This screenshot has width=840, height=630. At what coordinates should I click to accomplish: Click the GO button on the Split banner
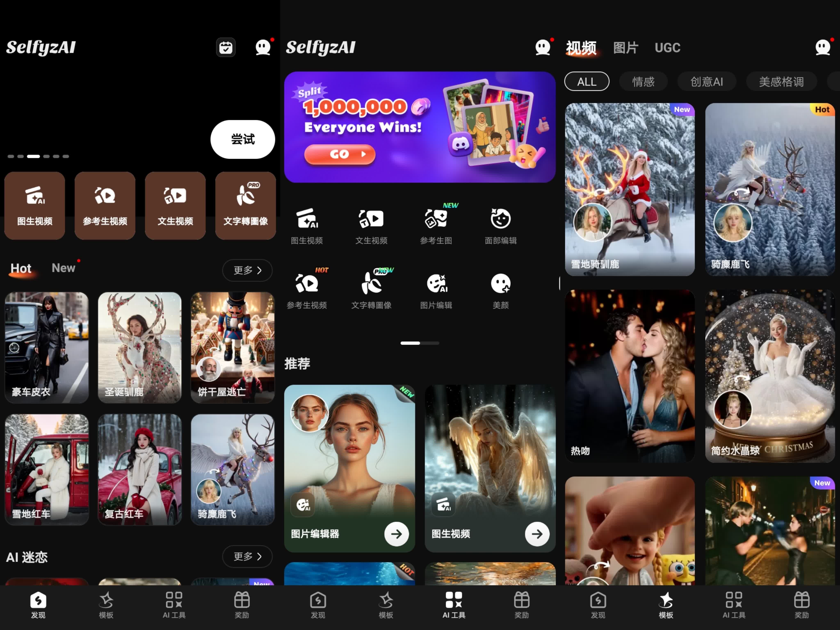pyautogui.click(x=339, y=154)
